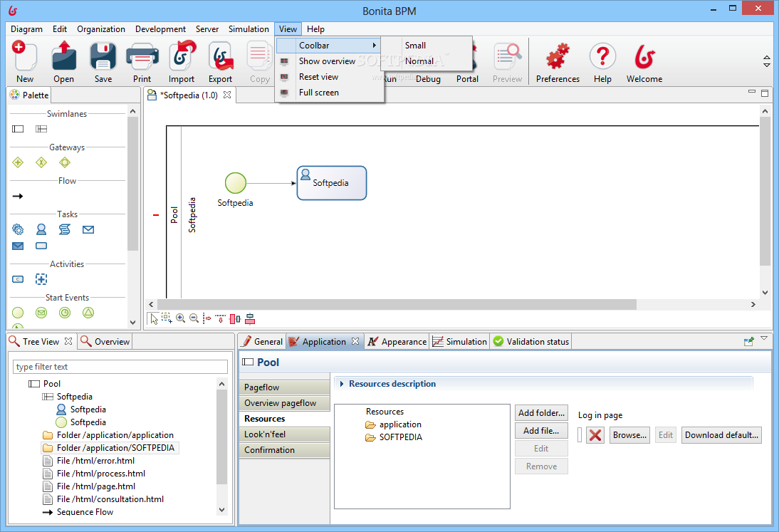Screen dimensions: 779x532
Task: Click the New diagram toolbar icon
Action: click(24, 56)
